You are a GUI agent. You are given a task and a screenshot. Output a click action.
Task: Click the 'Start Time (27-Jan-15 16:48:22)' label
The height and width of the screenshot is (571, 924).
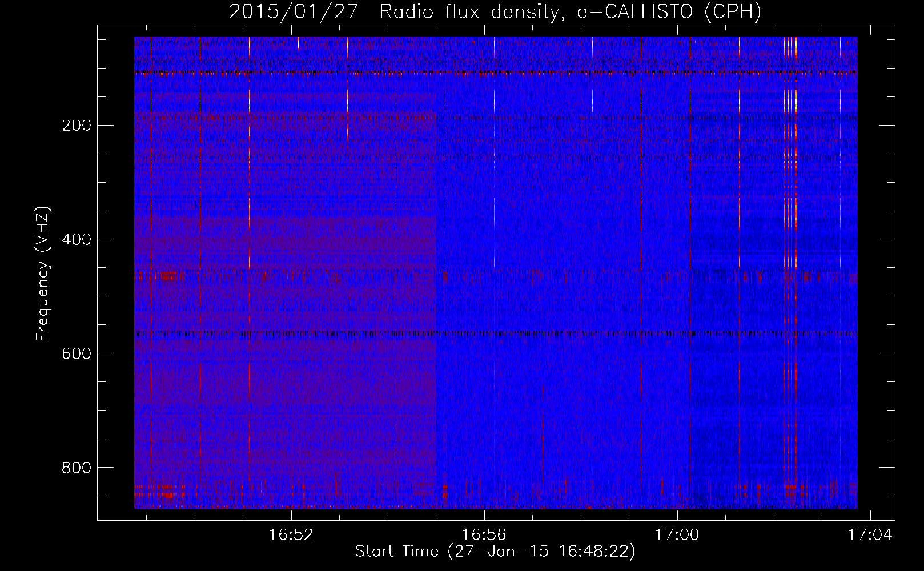pos(495,552)
